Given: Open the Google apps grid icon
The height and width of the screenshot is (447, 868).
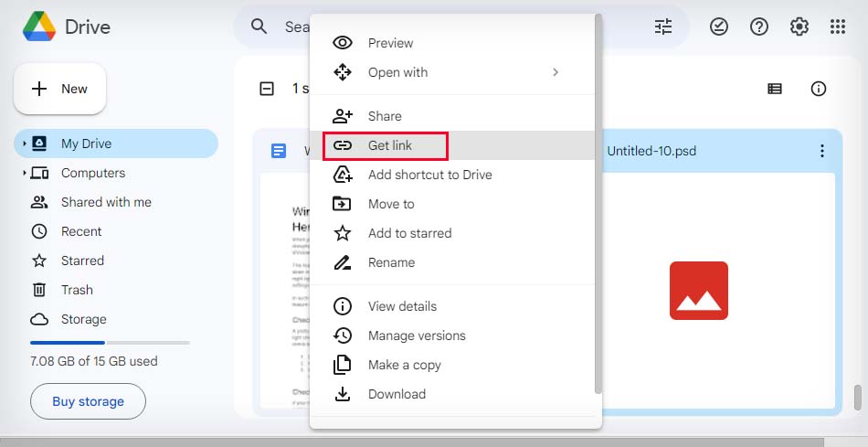Looking at the screenshot, I should [x=838, y=27].
